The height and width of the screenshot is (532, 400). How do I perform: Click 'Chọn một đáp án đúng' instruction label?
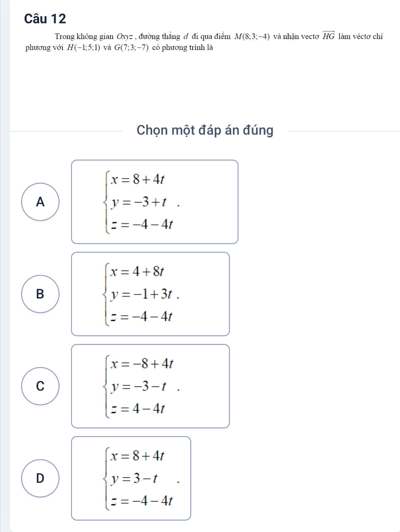(x=205, y=130)
